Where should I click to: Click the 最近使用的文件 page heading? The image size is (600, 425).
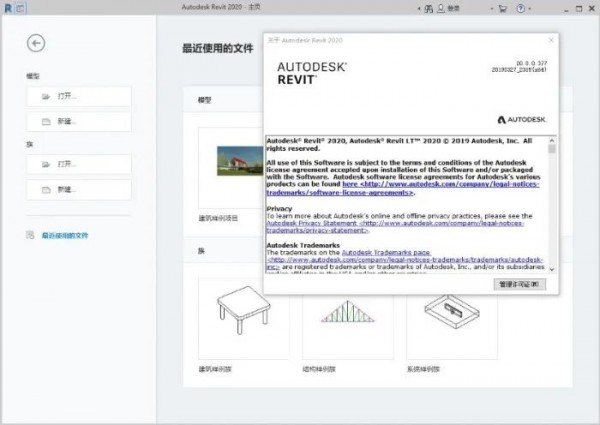pos(217,49)
